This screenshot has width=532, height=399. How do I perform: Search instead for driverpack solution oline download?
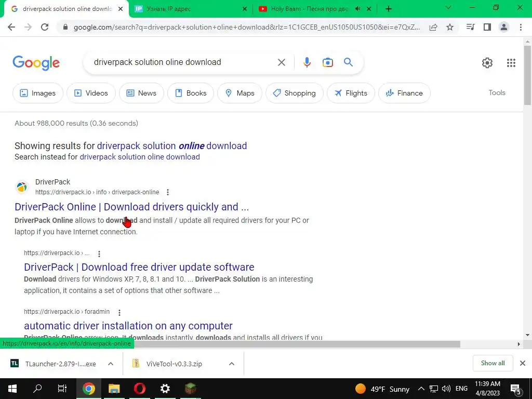click(140, 157)
